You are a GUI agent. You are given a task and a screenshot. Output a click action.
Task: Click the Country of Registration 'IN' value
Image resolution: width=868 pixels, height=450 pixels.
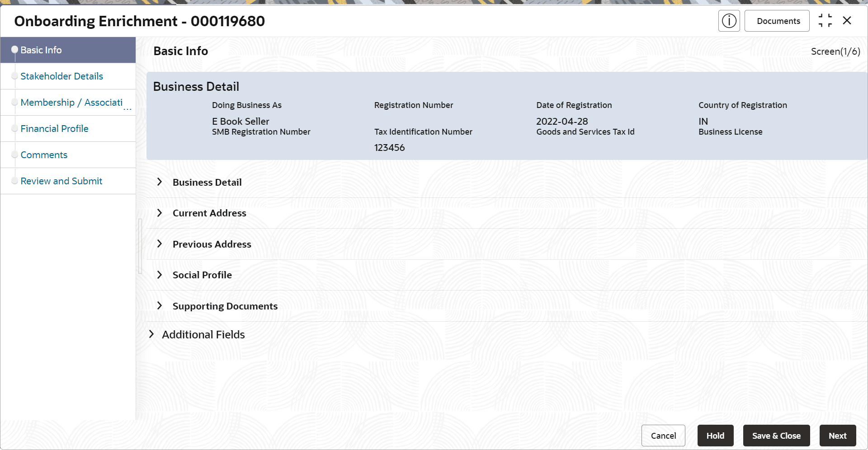[x=703, y=122]
